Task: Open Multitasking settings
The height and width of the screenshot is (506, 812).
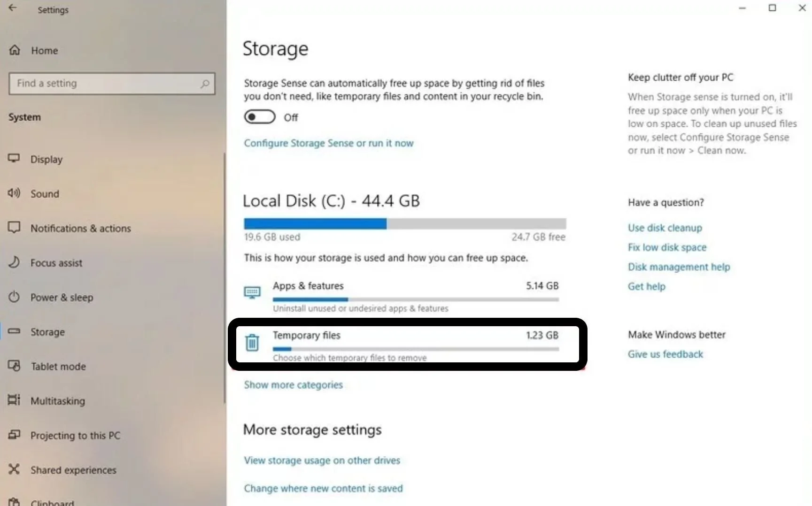Action: click(58, 401)
